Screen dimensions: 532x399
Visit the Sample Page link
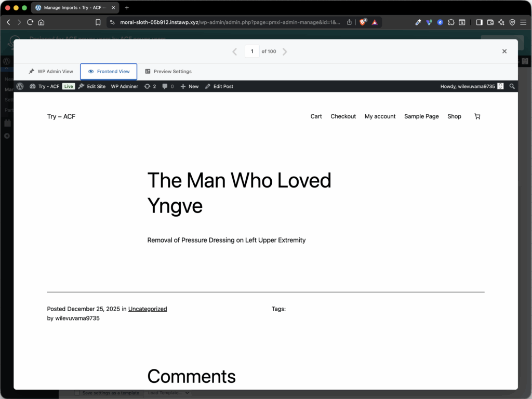point(421,116)
